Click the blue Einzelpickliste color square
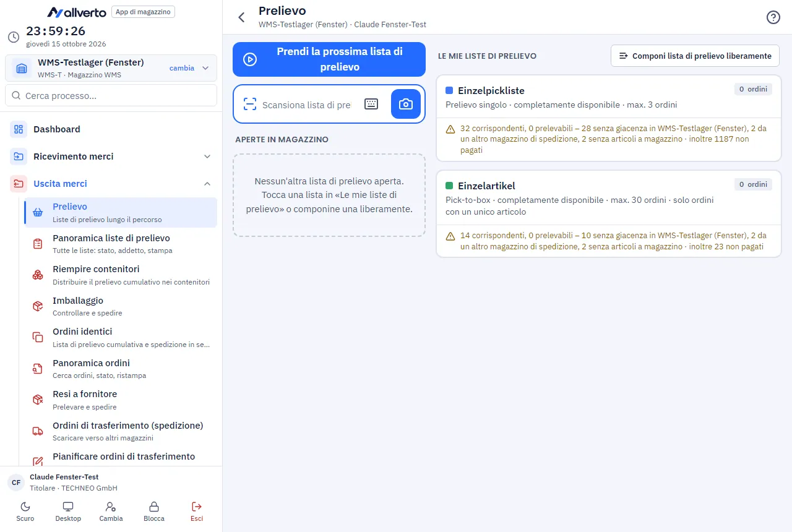The width and height of the screenshot is (792, 532). click(x=449, y=90)
